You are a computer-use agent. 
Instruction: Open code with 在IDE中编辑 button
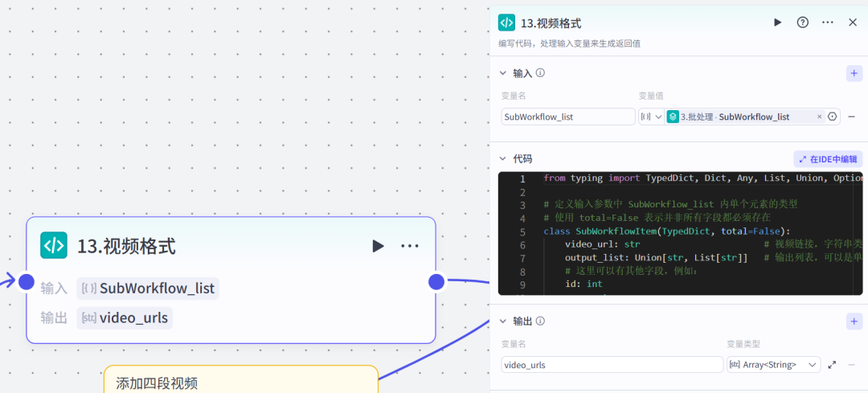pos(828,159)
